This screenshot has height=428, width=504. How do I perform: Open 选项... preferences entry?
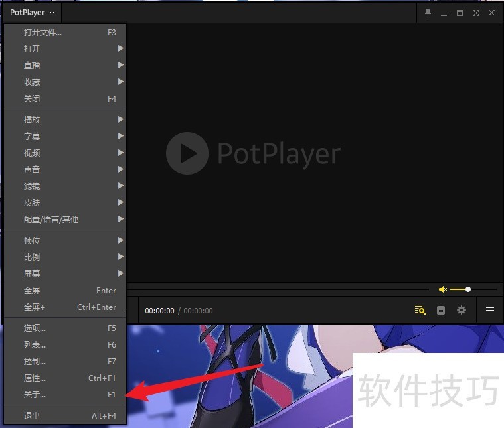coord(65,328)
